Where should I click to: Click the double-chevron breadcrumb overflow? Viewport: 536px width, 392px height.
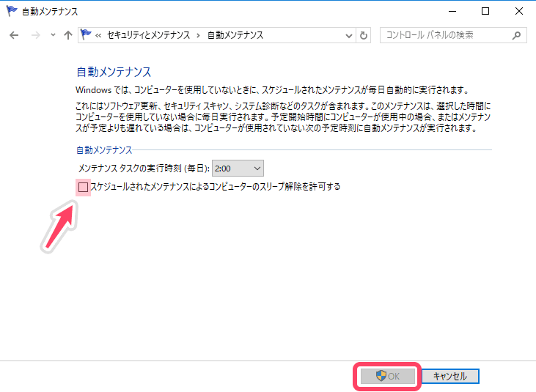[x=98, y=35]
